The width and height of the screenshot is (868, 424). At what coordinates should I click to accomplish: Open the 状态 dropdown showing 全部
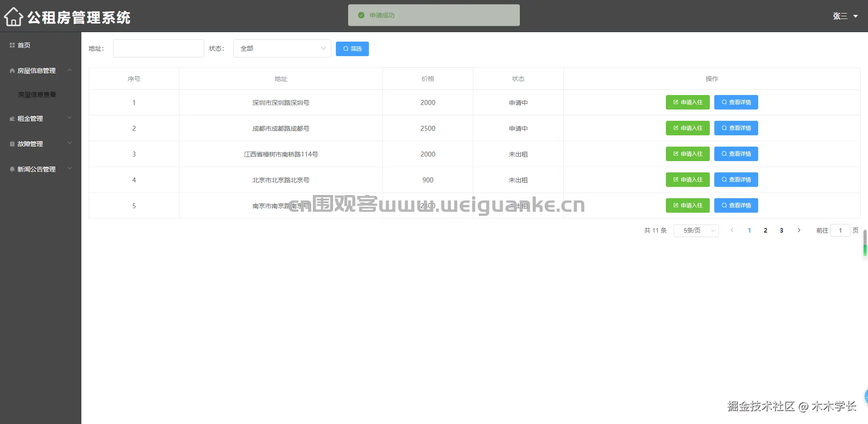pyautogui.click(x=282, y=48)
